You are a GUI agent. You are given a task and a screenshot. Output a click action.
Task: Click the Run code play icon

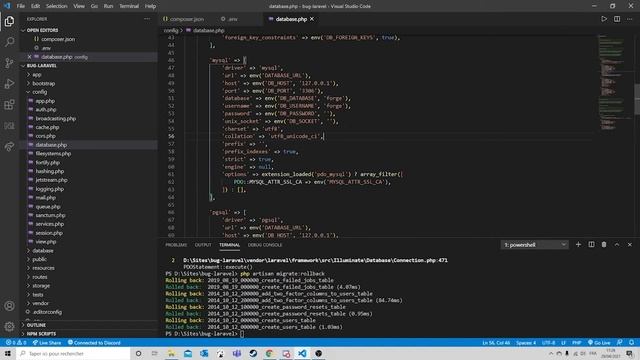click(x=604, y=19)
